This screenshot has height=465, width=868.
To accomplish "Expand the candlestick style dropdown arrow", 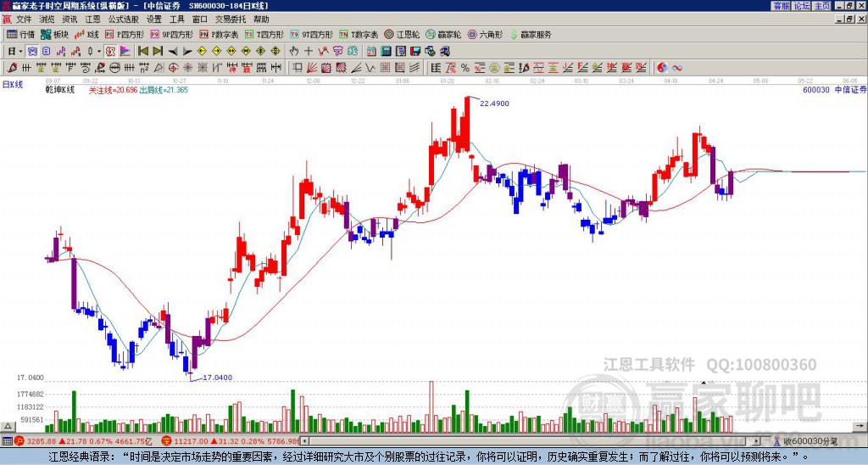I will 99,52.
